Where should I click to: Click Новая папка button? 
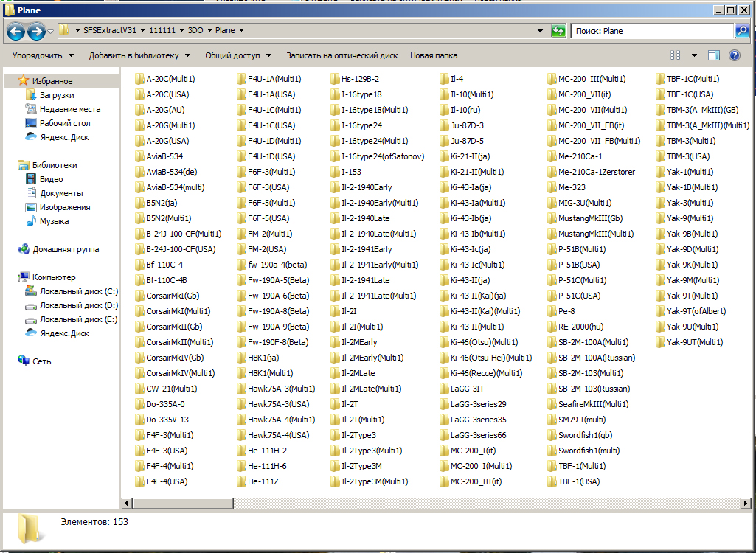(434, 55)
